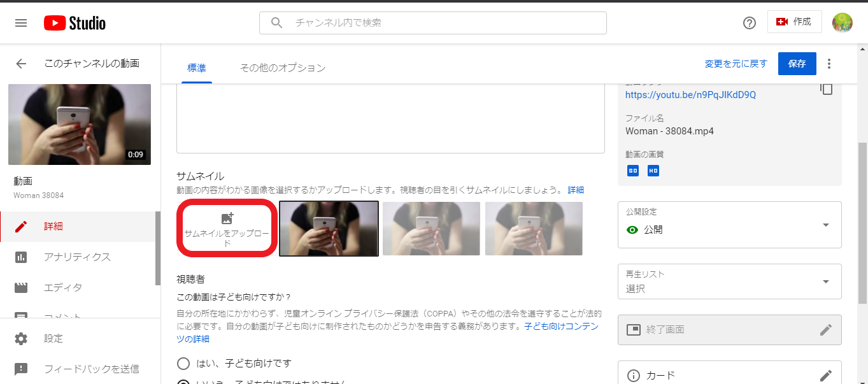Screen dimensions: 868x384
Task: Click the エディタ clapperboard icon
Action: 21,288
